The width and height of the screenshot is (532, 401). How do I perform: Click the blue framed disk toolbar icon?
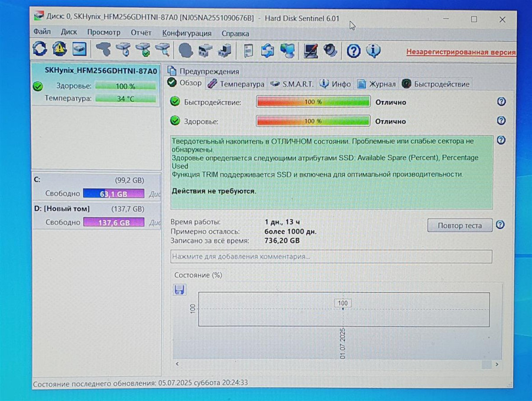(x=79, y=49)
